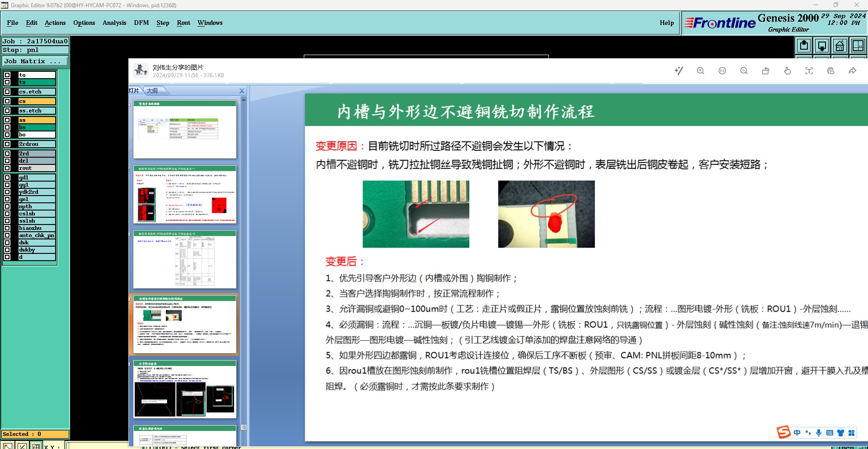Close the slide thumbnail pane with X

pyautogui.click(x=242, y=91)
